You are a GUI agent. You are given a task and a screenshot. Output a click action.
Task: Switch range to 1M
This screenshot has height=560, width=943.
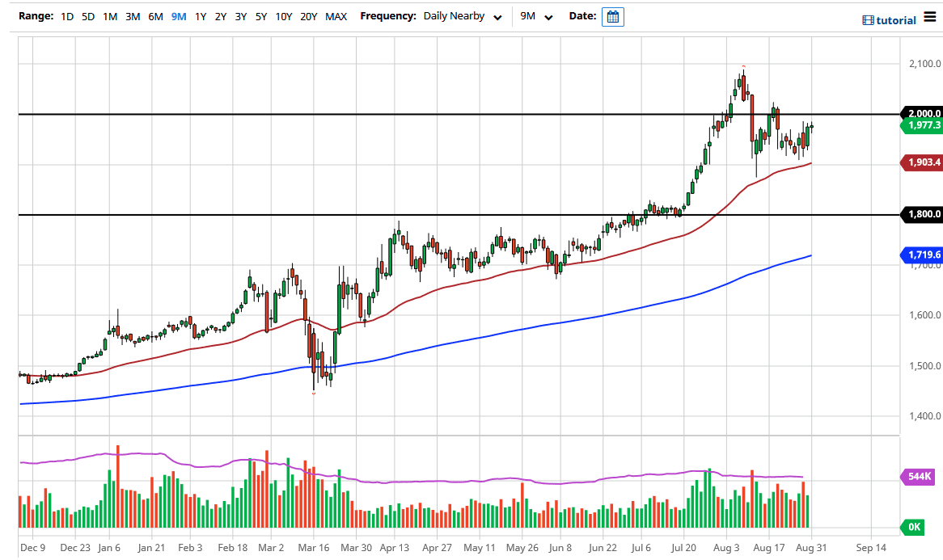110,17
